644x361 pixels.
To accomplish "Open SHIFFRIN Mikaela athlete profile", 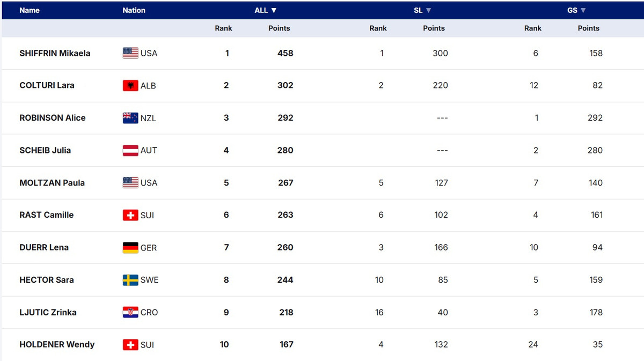I will (x=55, y=53).
